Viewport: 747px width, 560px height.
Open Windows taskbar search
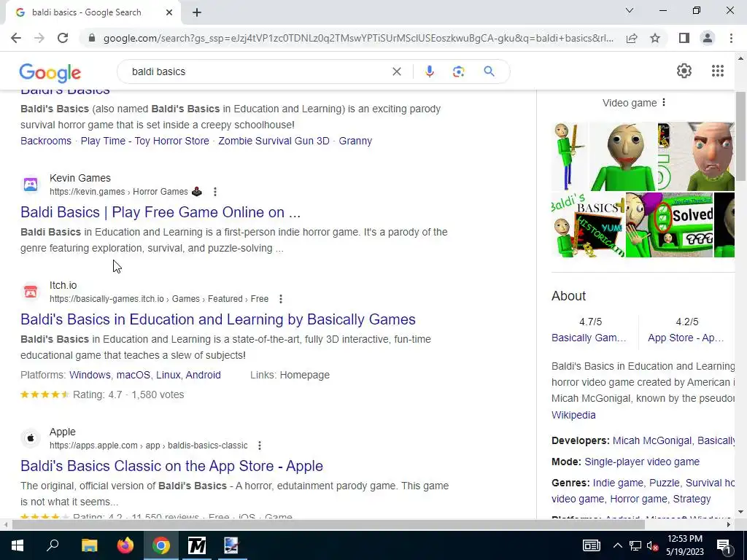pyautogui.click(x=53, y=545)
